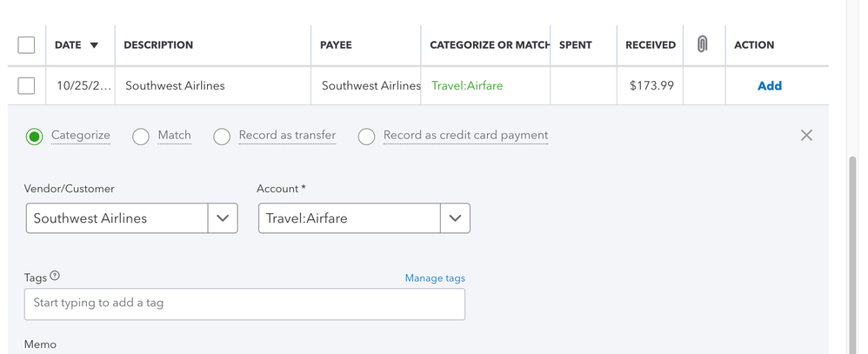868x354 pixels.
Task: Expand the Vendor/Customer dropdown arrow
Action: pos(223,218)
